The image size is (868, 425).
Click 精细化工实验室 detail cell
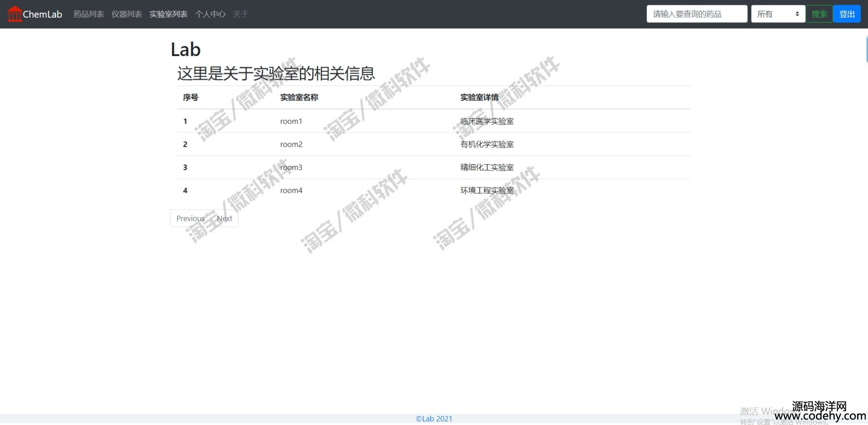[487, 167]
